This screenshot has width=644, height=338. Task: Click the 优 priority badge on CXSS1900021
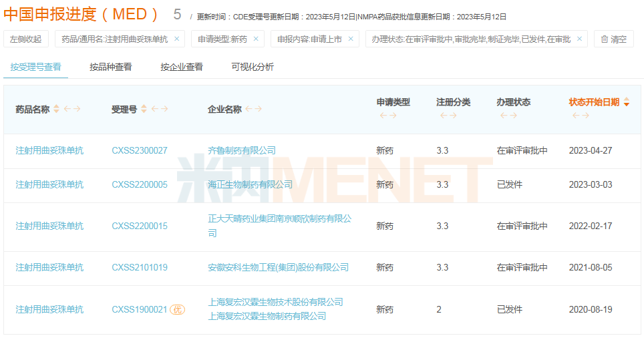click(x=177, y=309)
